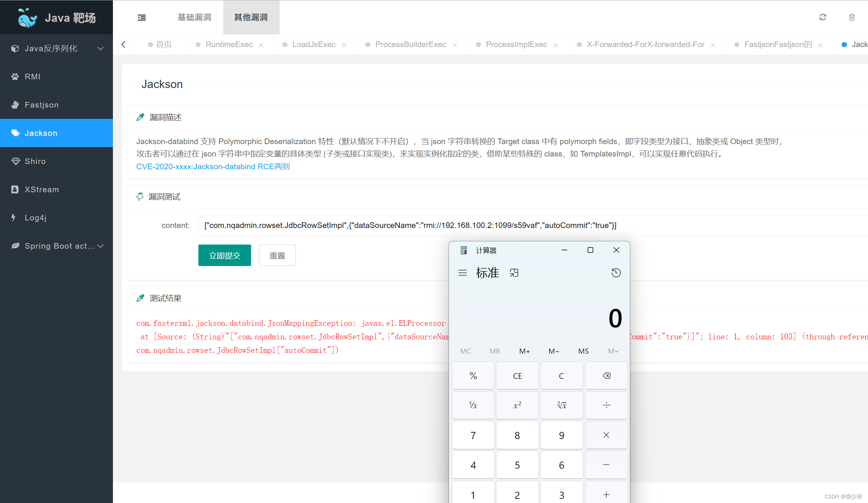
Task: Click the calculator percent key
Action: 473,375
